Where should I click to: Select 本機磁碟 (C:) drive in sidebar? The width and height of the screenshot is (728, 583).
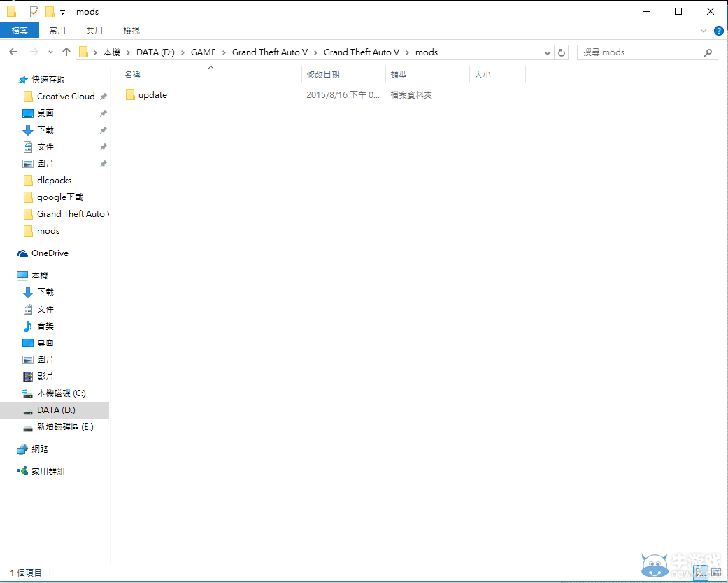(x=61, y=393)
